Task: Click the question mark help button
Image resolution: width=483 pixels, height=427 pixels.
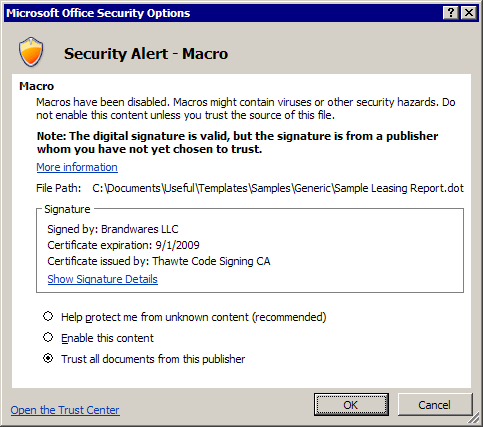Action: pyautogui.click(x=451, y=13)
